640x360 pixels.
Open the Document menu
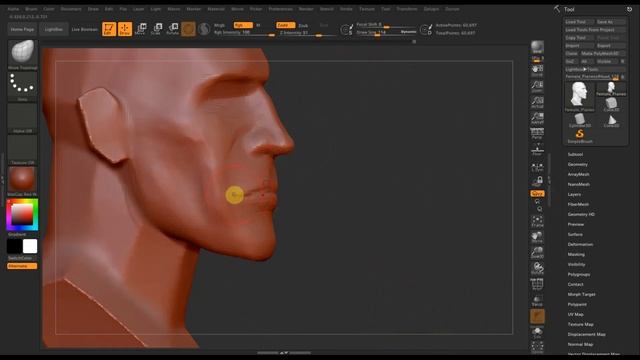(x=71, y=9)
